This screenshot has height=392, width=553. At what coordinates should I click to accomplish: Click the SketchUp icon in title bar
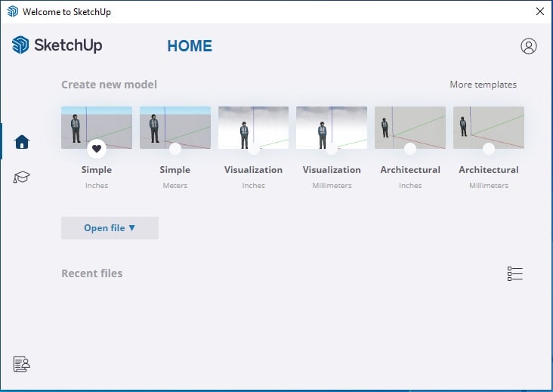(13, 11)
